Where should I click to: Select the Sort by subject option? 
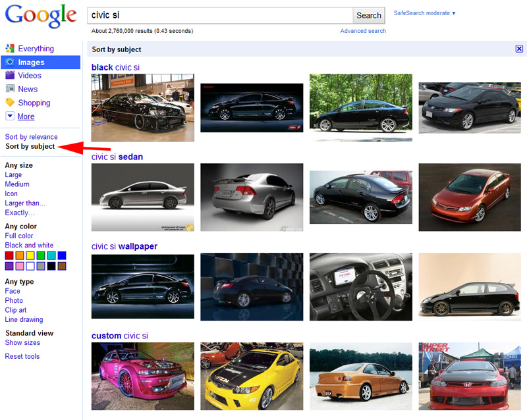pos(30,146)
